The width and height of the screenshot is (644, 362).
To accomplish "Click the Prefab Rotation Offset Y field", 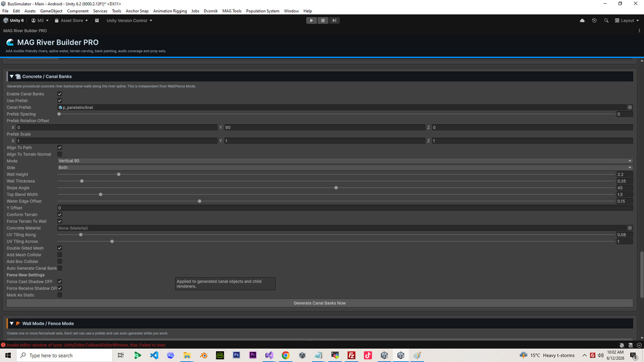I will (x=325, y=128).
